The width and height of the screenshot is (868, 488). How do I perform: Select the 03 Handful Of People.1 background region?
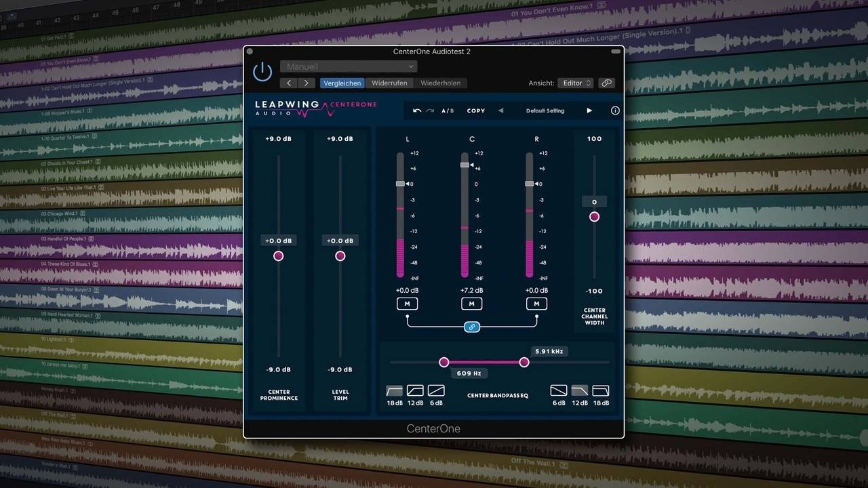[122, 247]
